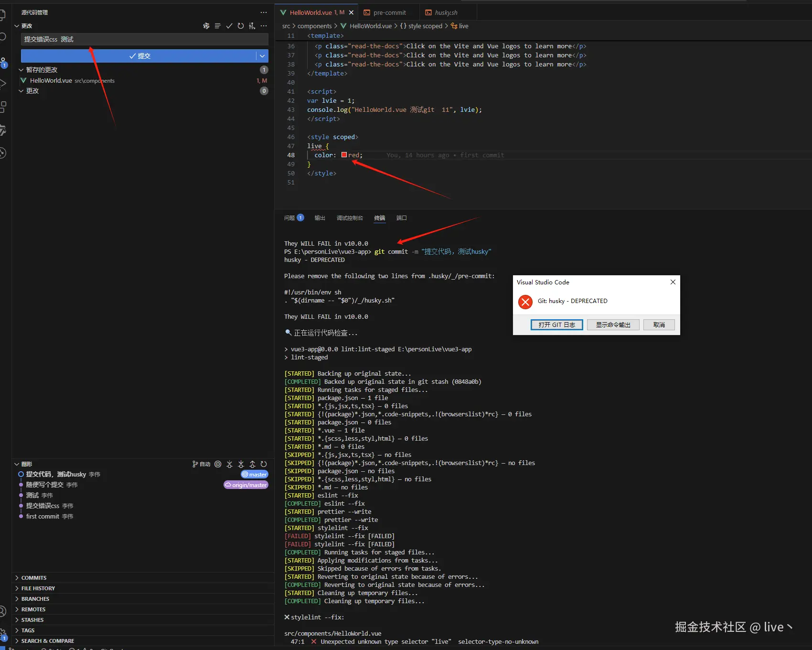
Task: Click 打开 GIT 日志 button in dialog
Action: pyautogui.click(x=557, y=325)
